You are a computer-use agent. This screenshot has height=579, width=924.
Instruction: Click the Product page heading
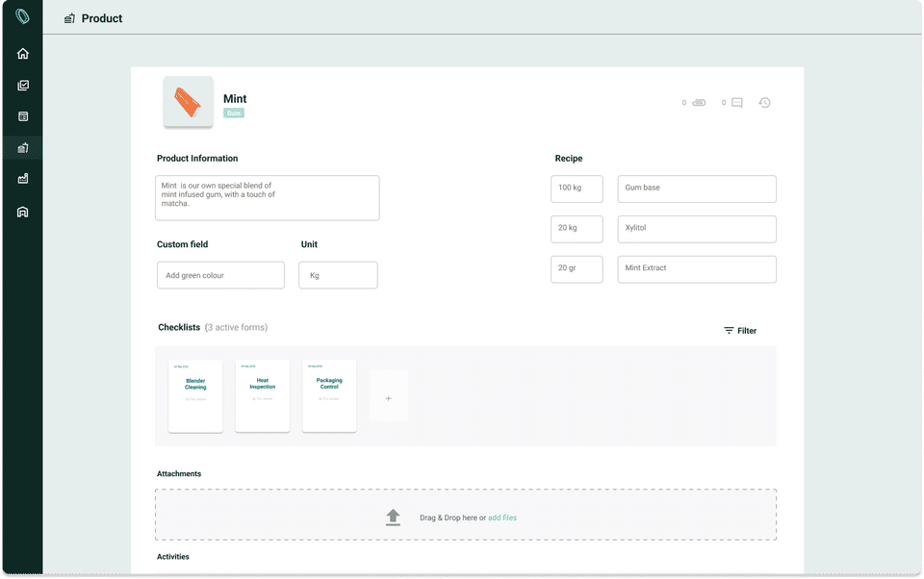(x=102, y=19)
